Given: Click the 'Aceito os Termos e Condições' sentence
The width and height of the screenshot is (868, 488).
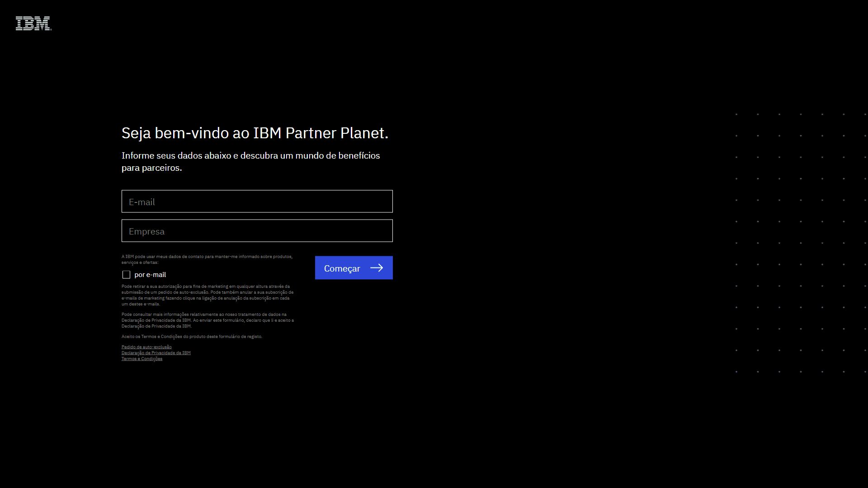Looking at the screenshot, I should point(192,337).
